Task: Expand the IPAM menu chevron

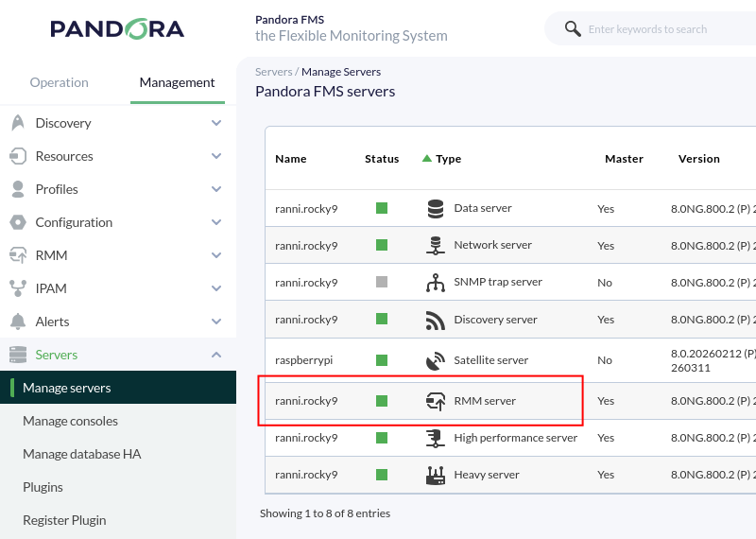Action: pos(216,288)
